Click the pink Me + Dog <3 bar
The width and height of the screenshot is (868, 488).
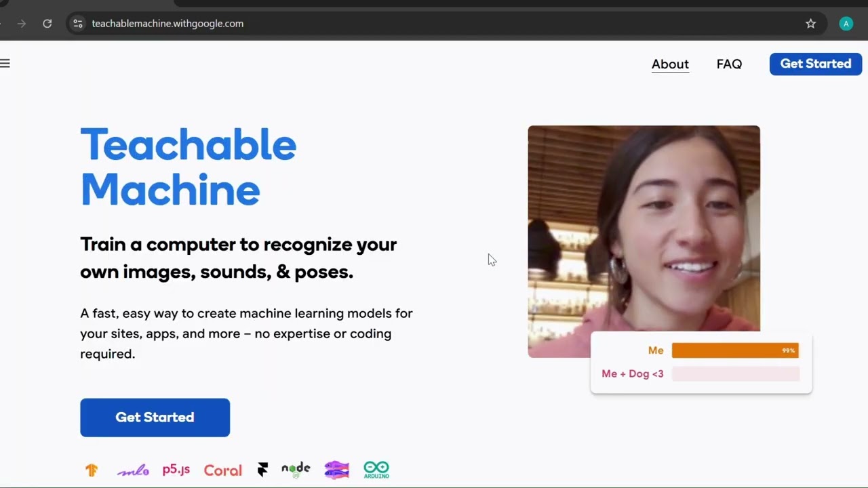click(x=736, y=373)
